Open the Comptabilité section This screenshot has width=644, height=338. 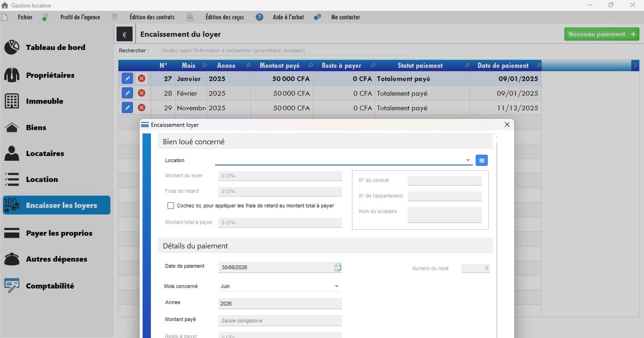39,286
